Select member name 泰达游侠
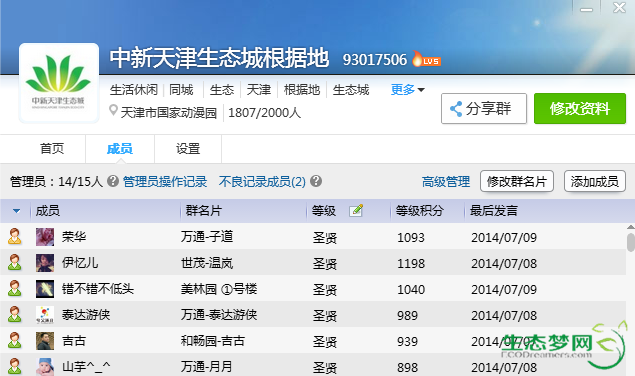The image size is (635, 376). tap(86, 314)
